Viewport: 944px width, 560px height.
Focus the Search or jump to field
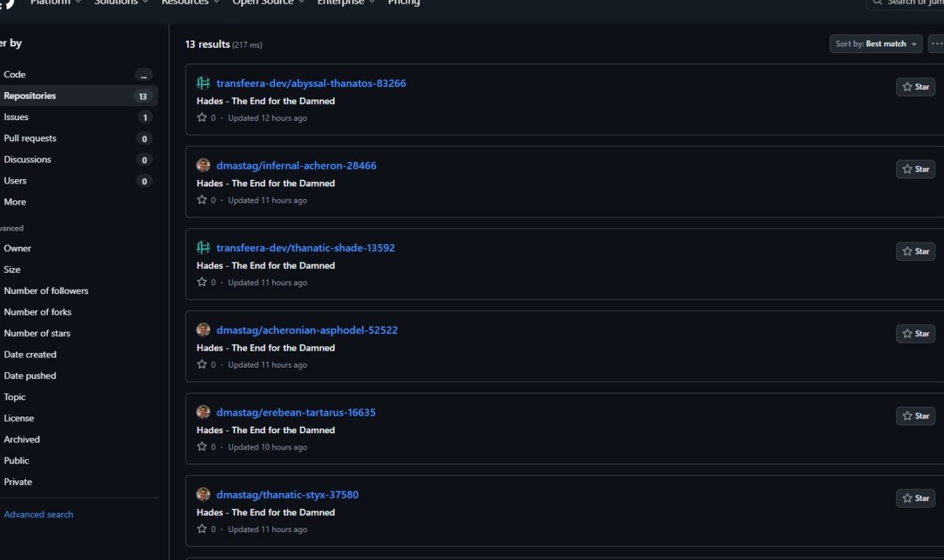[x=905, y=4]
